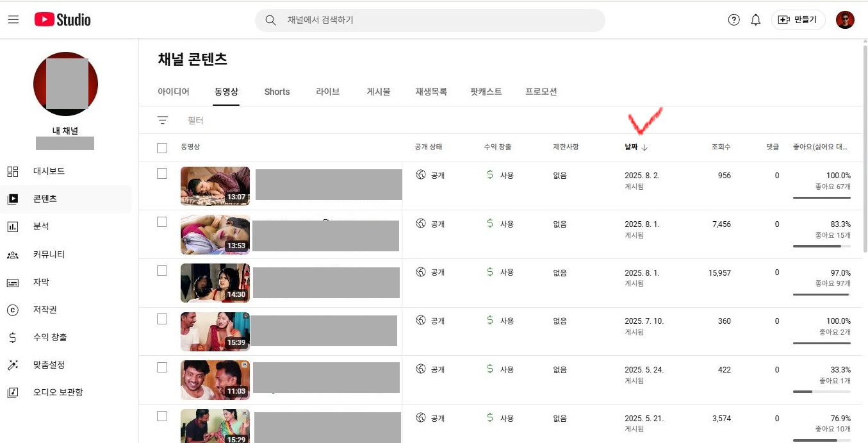Sort by the 날짜 column header
Viewport: 868px width, 443px height.
[x=632, y=147]
